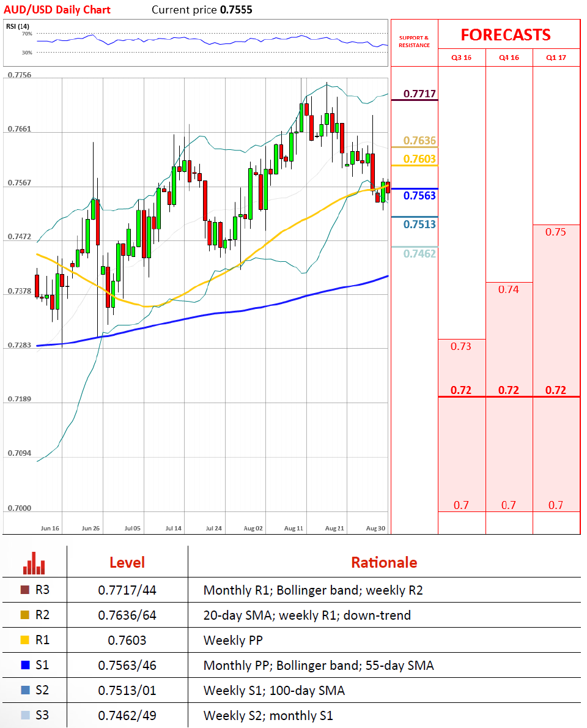This screenshot has width=587, height=728.
Task: Select the Weekly PP rationale cell
Action: coord(231,641)
